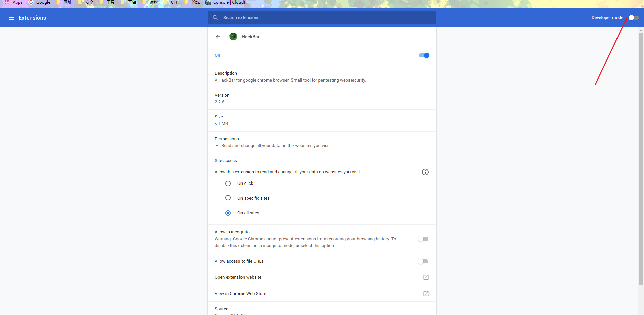Open the Google bookmark
The image size is (644, 315).
point(40,2)
